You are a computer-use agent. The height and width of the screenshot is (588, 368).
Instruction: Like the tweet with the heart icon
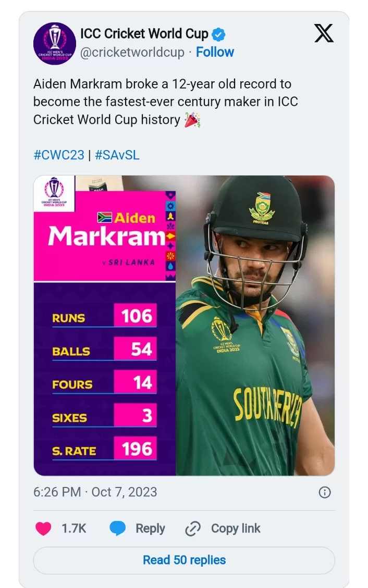pos(43,529)
